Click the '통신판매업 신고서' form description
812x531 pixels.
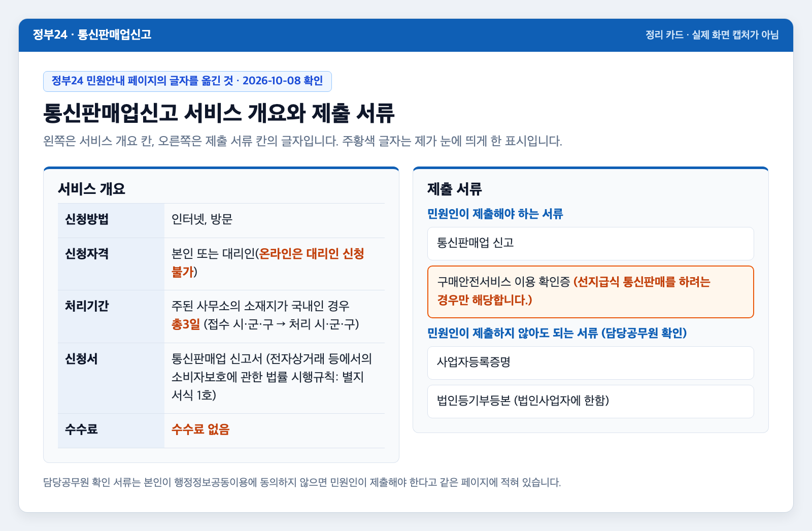coord(272,377)
